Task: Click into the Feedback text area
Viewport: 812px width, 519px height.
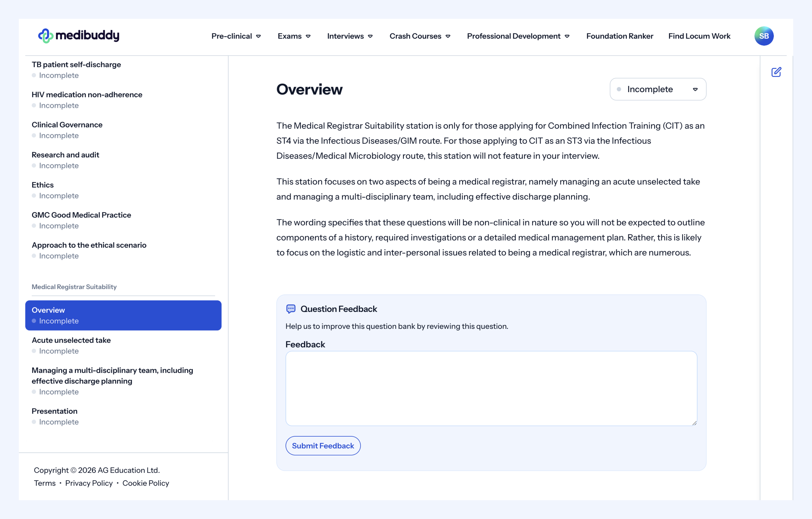Action: coord(491,388)
